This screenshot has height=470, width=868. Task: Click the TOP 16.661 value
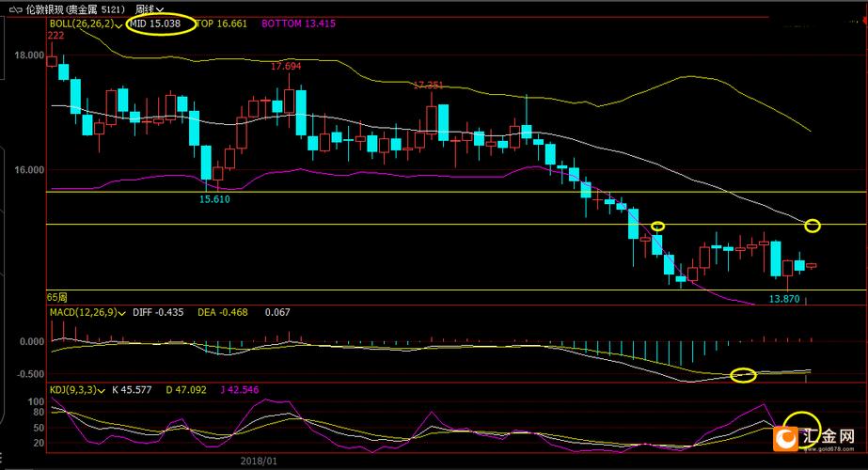coord(221,23)
